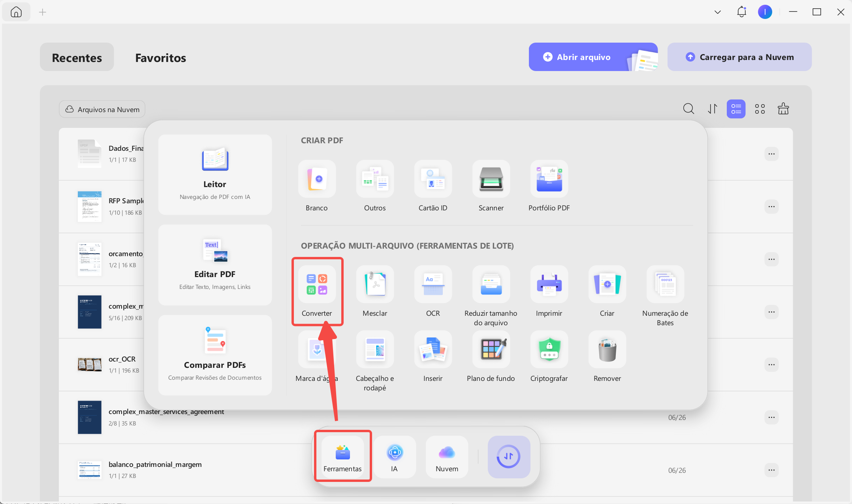
Task: Click the Abrir arquivo button
Action: click(593, 57)
